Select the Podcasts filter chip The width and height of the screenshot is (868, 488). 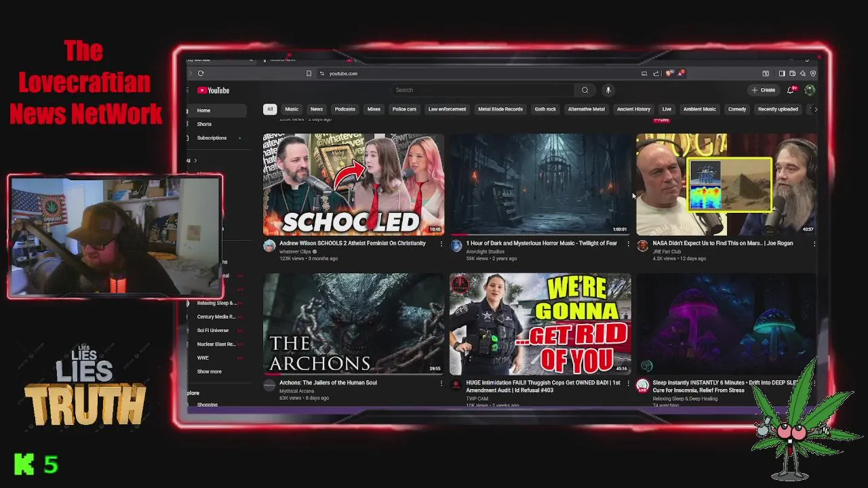tap(344, 109)
